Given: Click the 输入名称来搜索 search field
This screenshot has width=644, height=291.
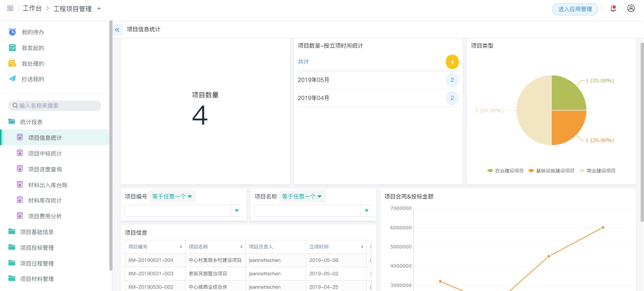Looking at the screenshot, I should tap(55, 106).
